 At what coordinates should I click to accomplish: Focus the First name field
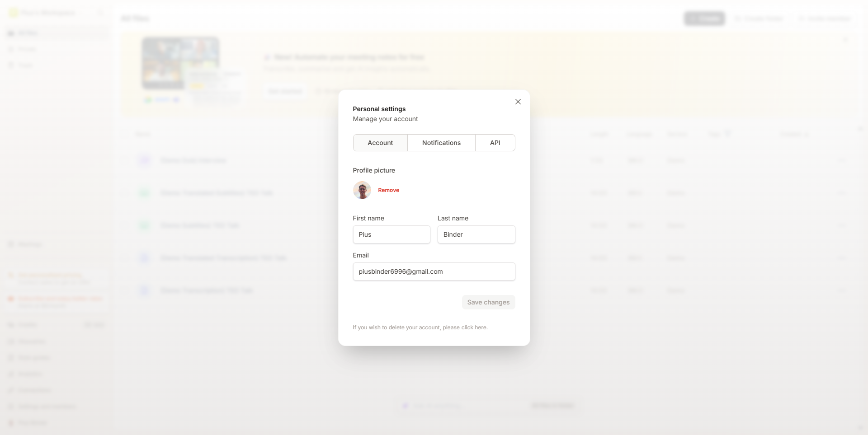[x=392, y=234]
